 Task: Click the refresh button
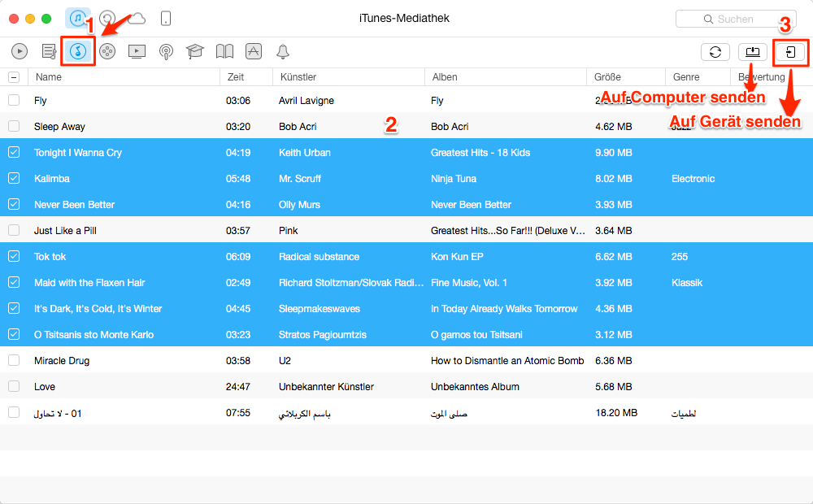point(715,52)
